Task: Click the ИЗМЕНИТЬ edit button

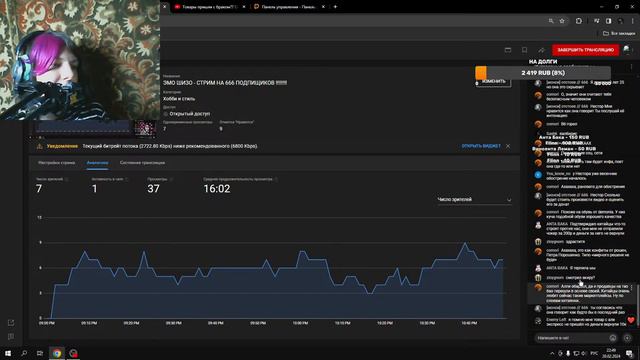Action: click(493, 82)
